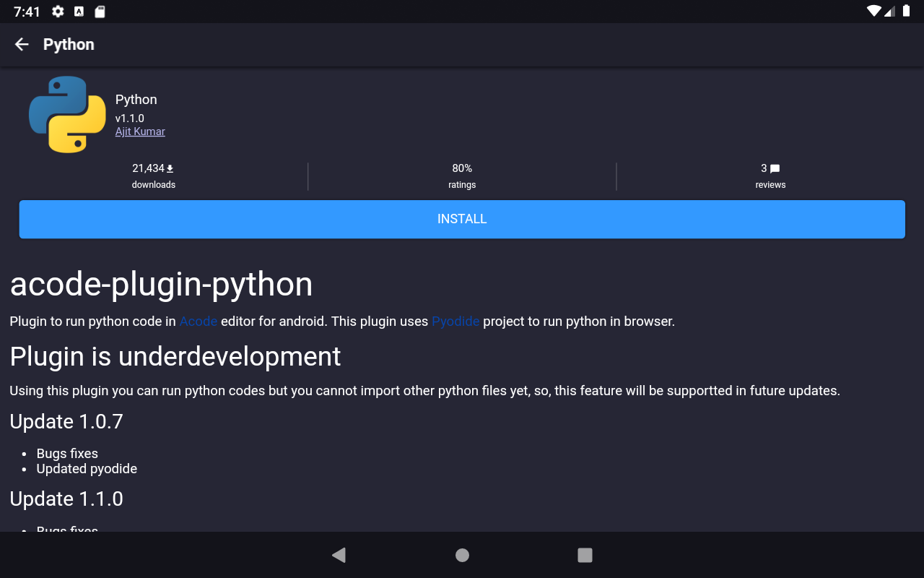This screenshot has height=578, width=924.
Task: Tap the battery icon
Action: pyautogui.click(x=907, y=12)
